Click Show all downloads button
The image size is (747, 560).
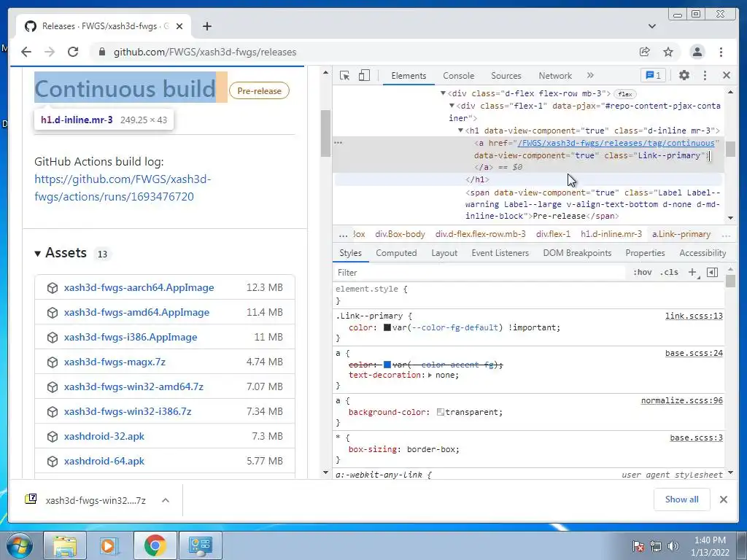tap(682, 499)
